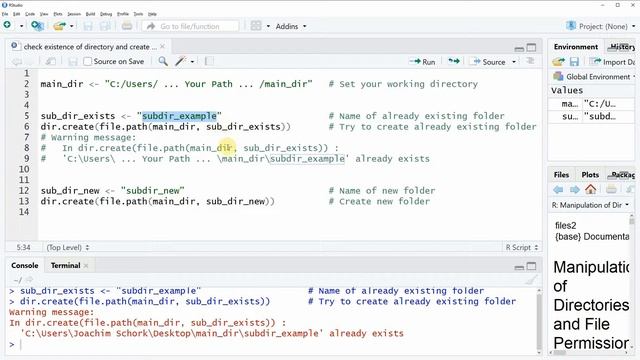640x360 pixels.
Task: Click the Compile Report notebook icon
Action: pyautogui.click(x=209, y=62)
